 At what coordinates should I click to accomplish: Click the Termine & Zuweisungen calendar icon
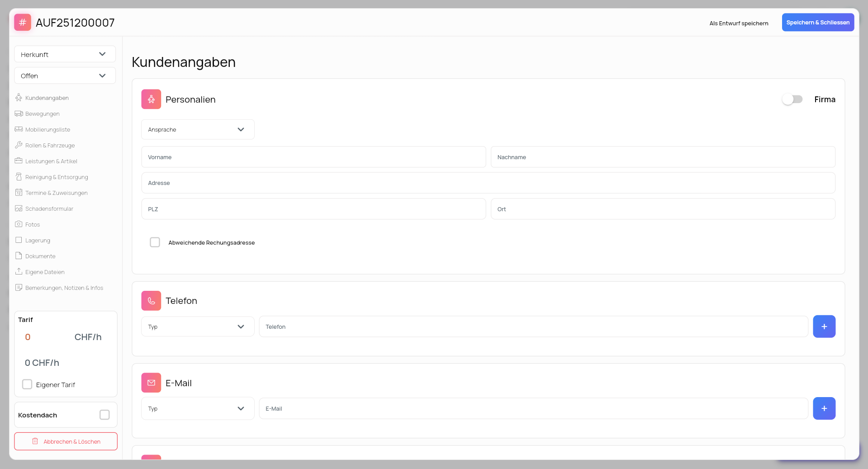click(x=19, y=193)
